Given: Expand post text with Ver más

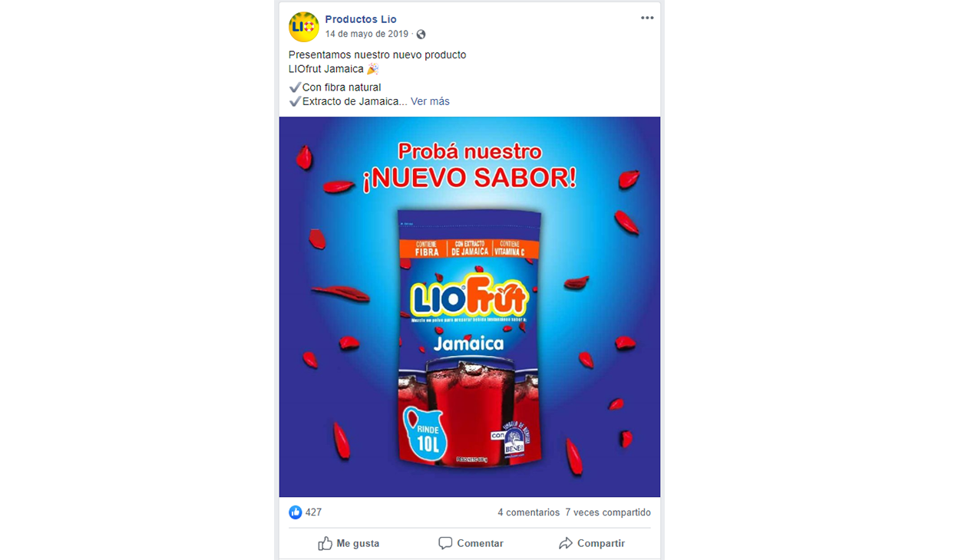Looking at the screenshot, I should pos(430,101).
